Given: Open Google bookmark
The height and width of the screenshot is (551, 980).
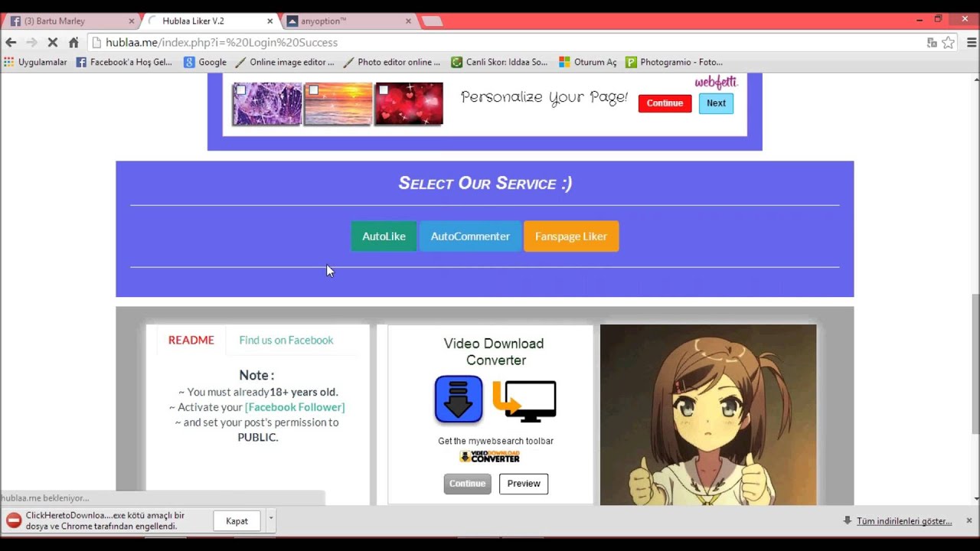Looking at the screenshot, I should pyautogui.click(x=205, y=62).
